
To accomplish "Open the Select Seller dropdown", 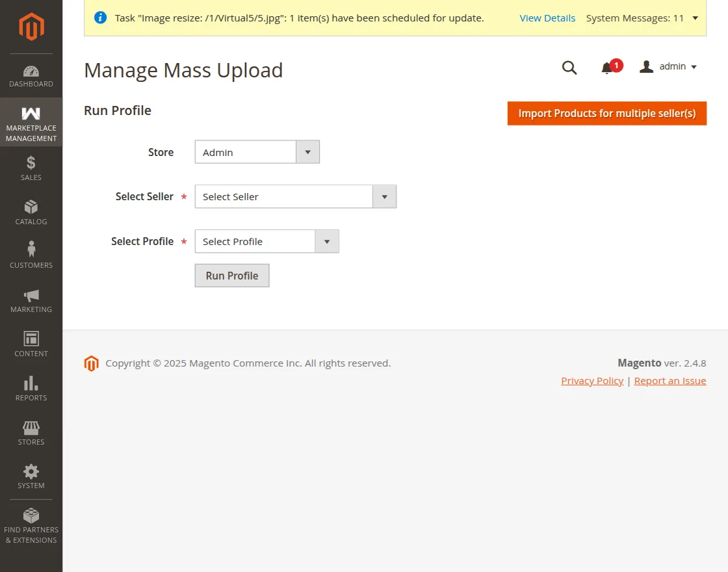I will pyautogui.click(x=296, y=196).
